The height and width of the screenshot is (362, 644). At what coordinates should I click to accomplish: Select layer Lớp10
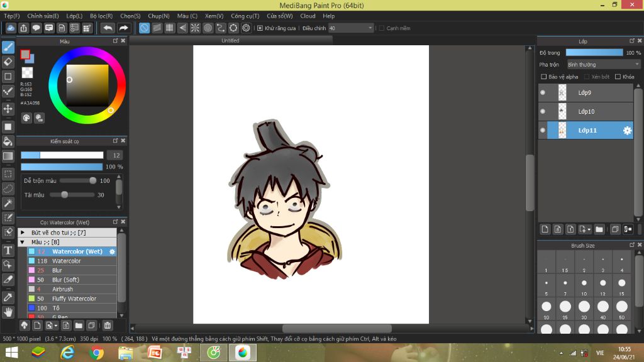click(x=586, y=112)
